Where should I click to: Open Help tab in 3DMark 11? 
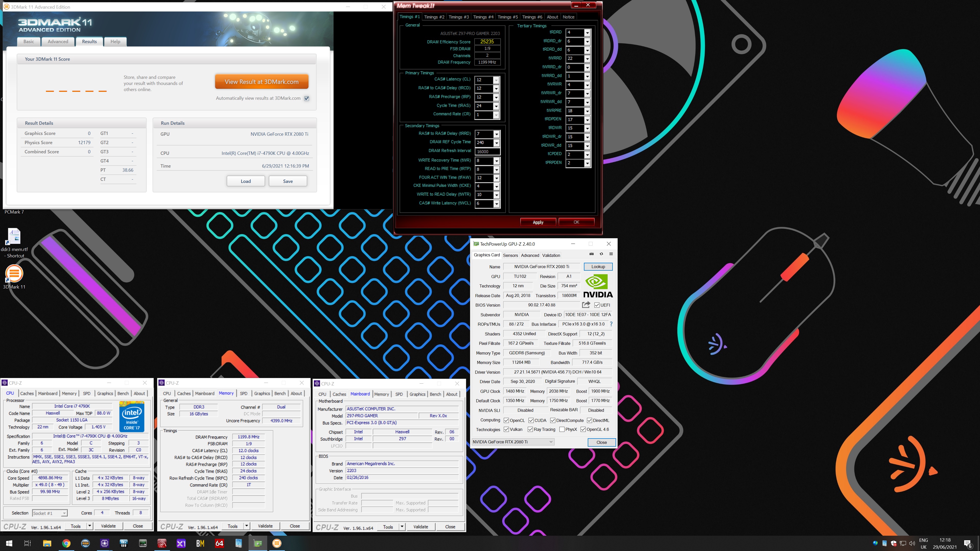click(x=115, y=41)
